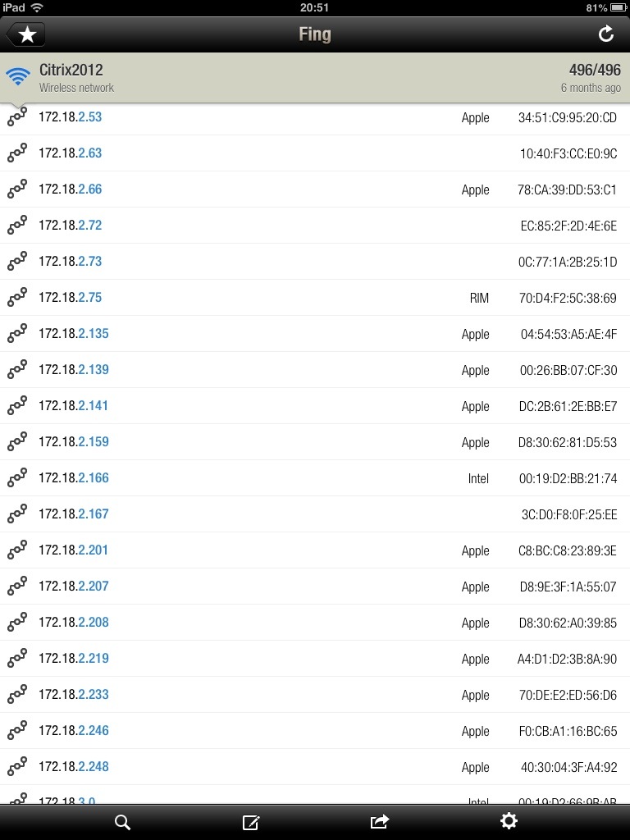This screenshot has width=630, height=840.
Task: Tap the edit note icon
Action: pyautogui.click(x=251, y=822)
